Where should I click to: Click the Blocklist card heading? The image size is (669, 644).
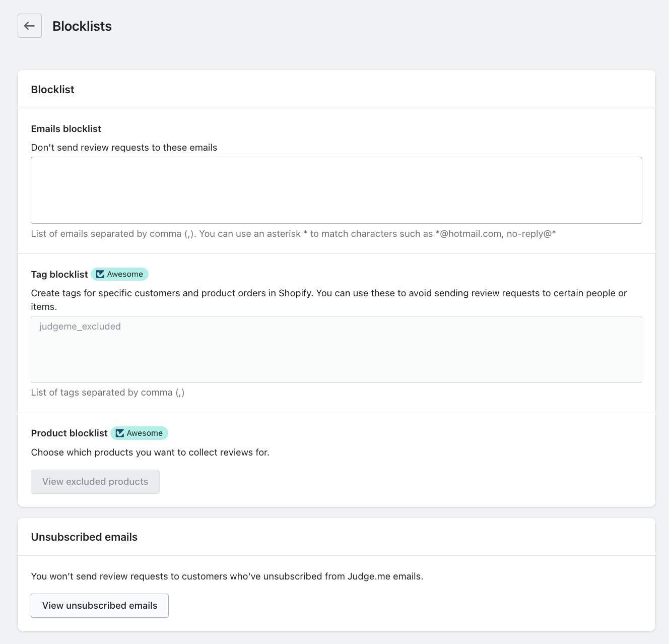tap(52, 90)
